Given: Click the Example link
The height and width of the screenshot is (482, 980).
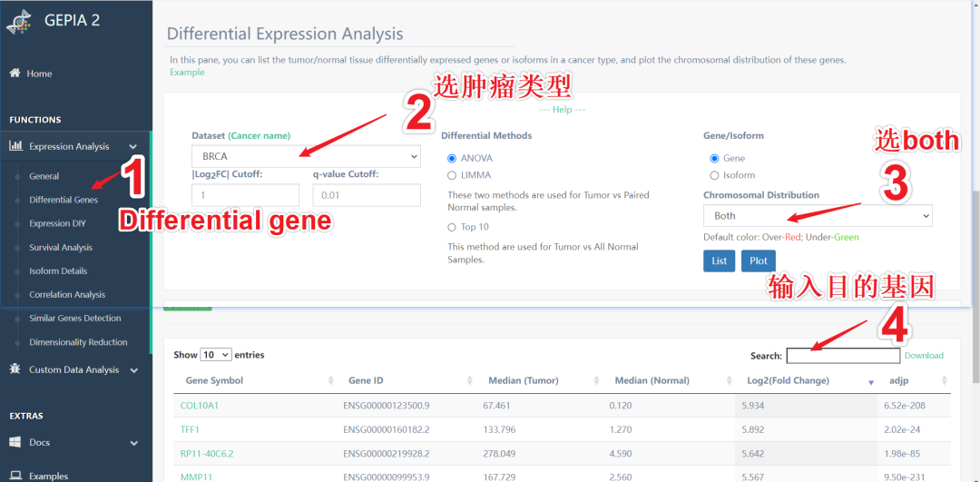Looking at the screenshot, I should (187, 72).
